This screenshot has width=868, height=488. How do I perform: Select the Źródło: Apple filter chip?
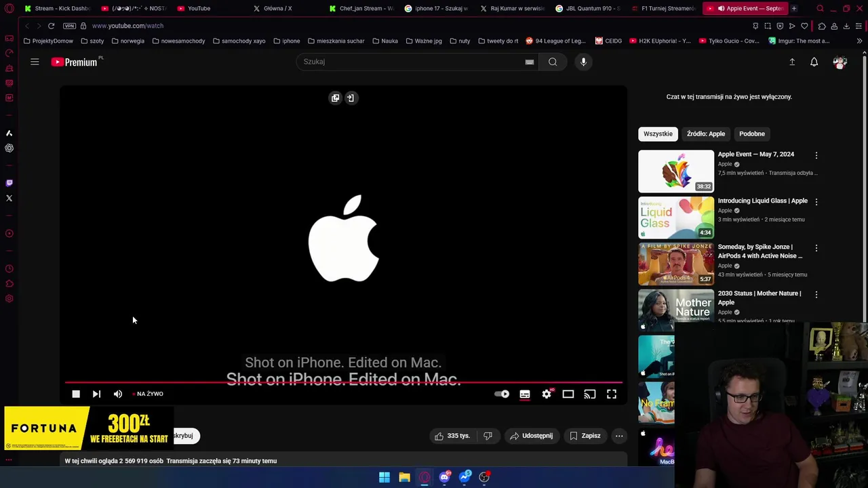[706, 134]
